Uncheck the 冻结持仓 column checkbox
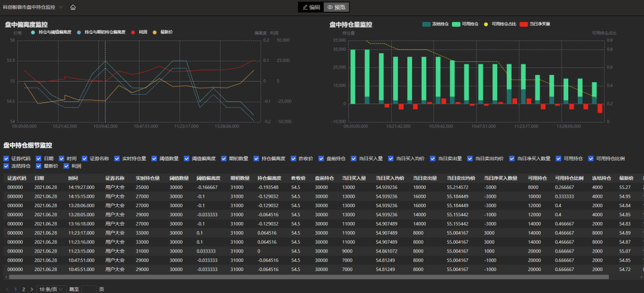Viewport: 644px width, 293px height. (6, 166)
